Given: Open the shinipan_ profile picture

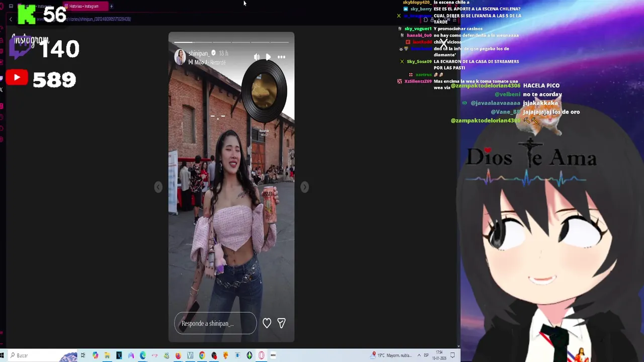Looking at the screenshot, I should [x=180, y=57].
